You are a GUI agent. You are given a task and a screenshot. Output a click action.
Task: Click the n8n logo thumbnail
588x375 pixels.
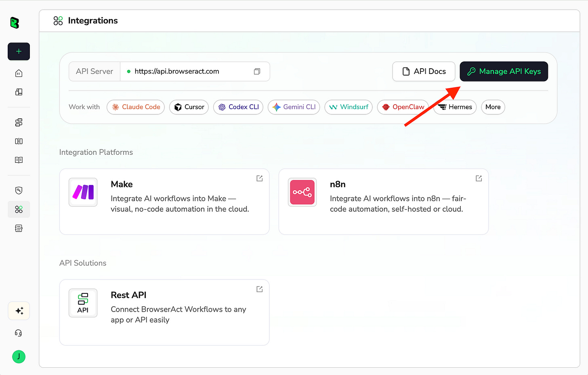(x=302, y=192)
